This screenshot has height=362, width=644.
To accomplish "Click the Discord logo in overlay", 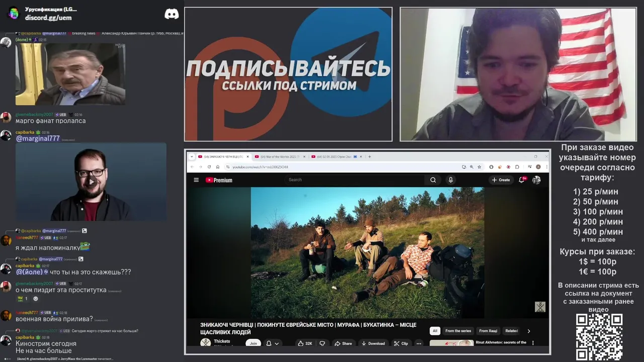I will tap(172, 14).
